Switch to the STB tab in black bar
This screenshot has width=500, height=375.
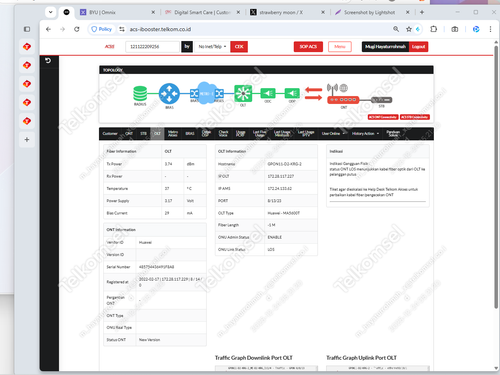[x=143, y=134]
